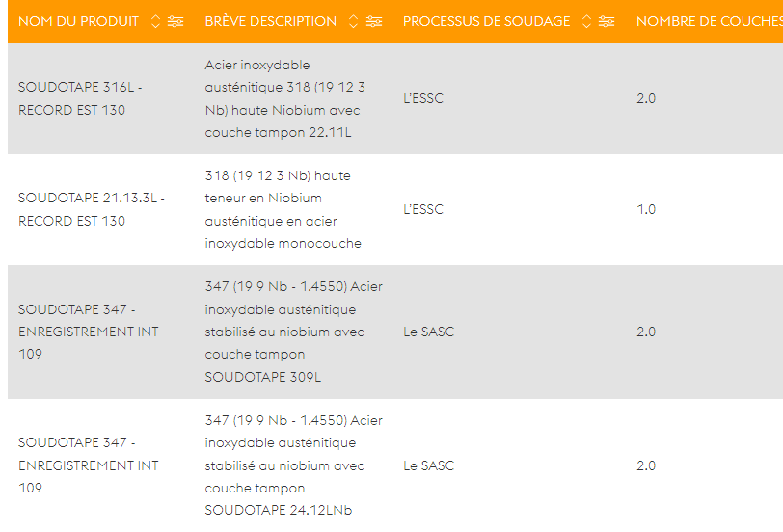Image resolution: width=783 pixels, height=532 pixels.
Task: Open product SOUDOTAPE 316L - RECORD EST 130
Action: pos(80,98)
